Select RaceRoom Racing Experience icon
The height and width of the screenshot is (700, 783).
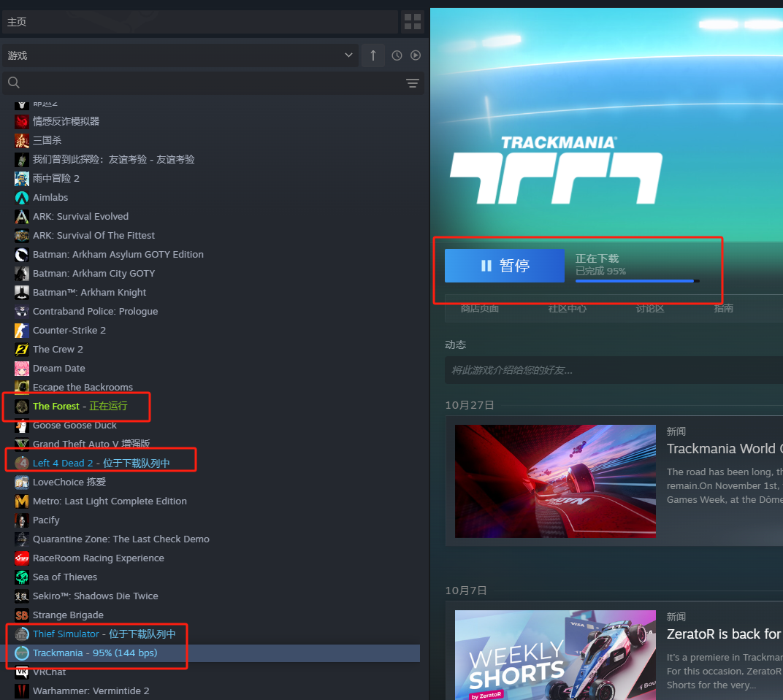pos(21,558)
